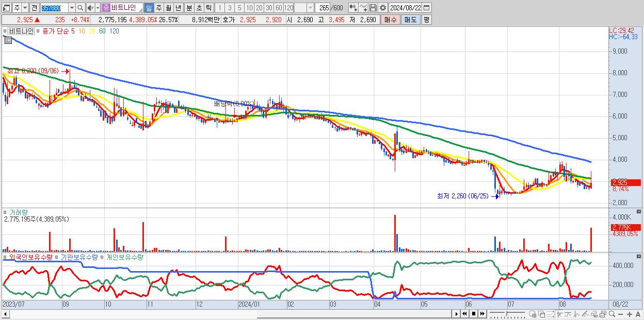Select interval 5 button

[x=239, y=8]
